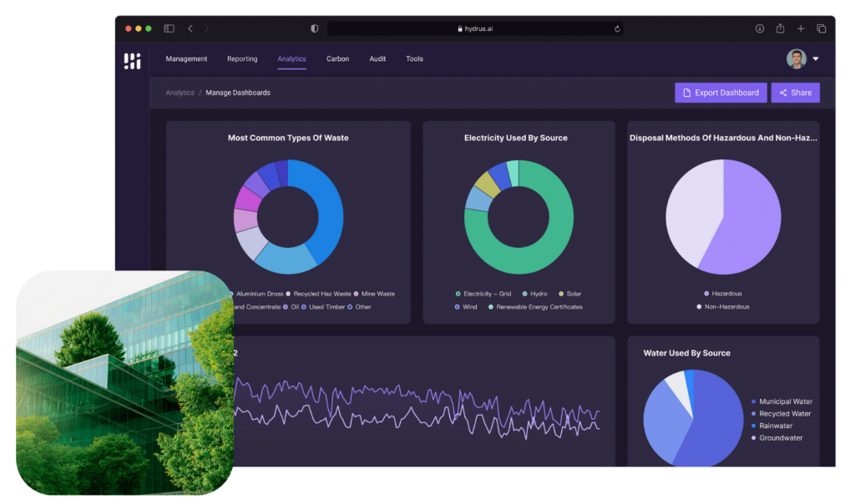Screen dimensions: 855x504
Task: Toggle Other legend item in waste chart
Action: 359,307
